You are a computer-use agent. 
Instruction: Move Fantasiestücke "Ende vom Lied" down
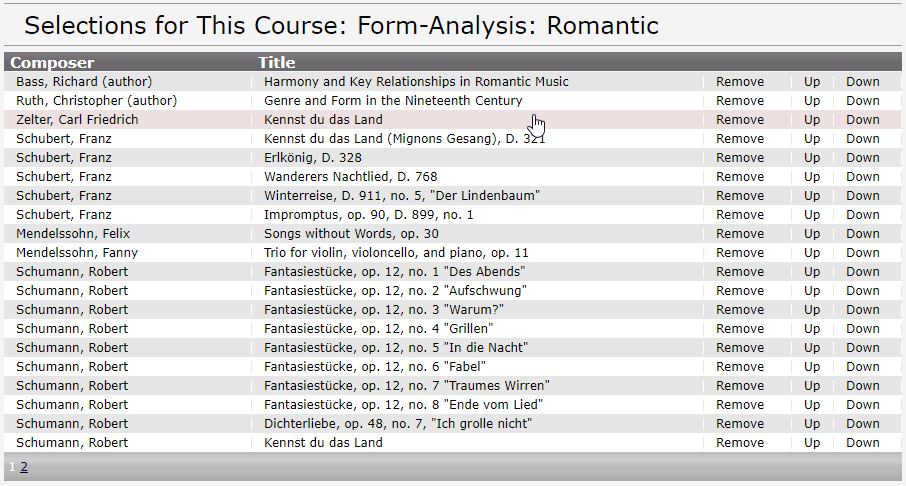863,405
